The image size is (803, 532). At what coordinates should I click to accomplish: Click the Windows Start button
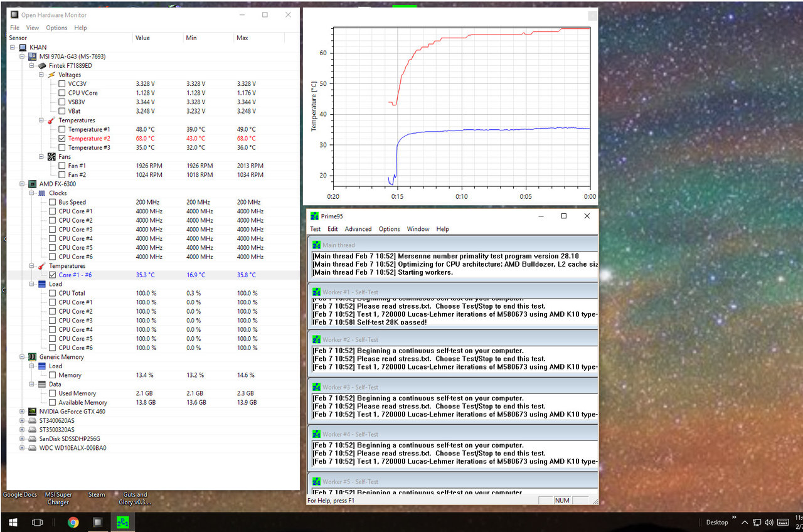pyautogui.click(x=12, y=522)
